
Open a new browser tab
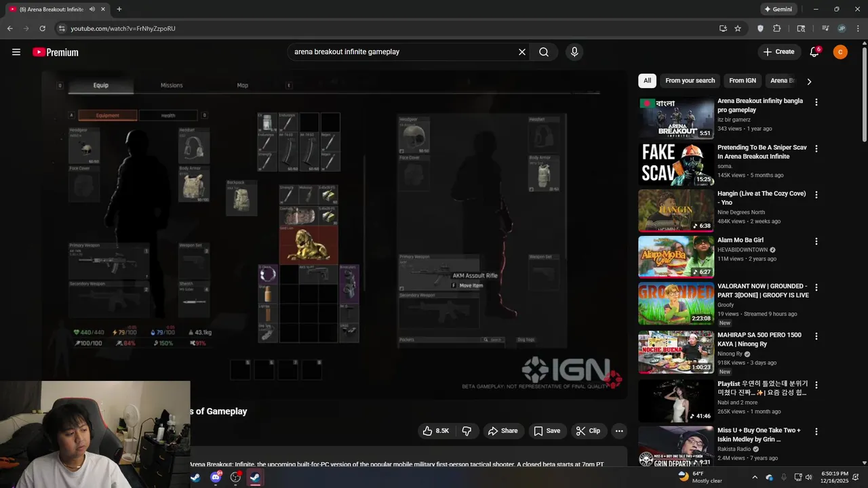(x=119, y=9)
